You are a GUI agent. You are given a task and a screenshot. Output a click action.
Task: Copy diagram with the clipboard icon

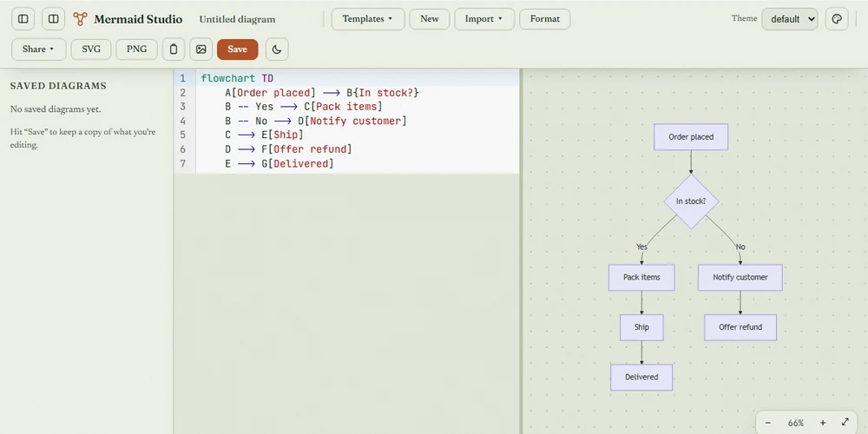pos(174,49)
